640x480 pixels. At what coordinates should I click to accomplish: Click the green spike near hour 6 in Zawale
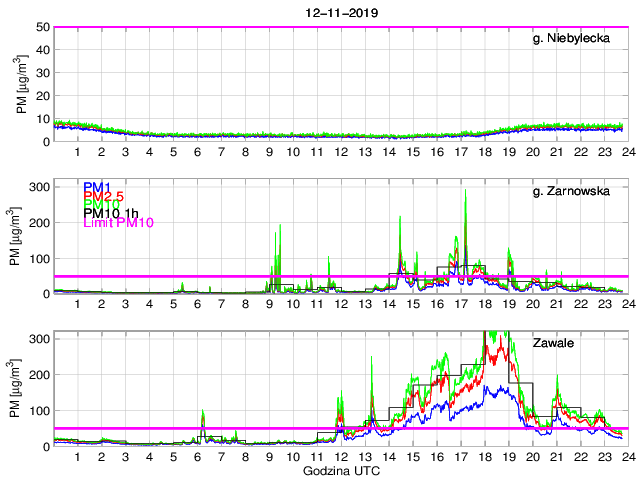pyautogui.click(x=203, y=414)
